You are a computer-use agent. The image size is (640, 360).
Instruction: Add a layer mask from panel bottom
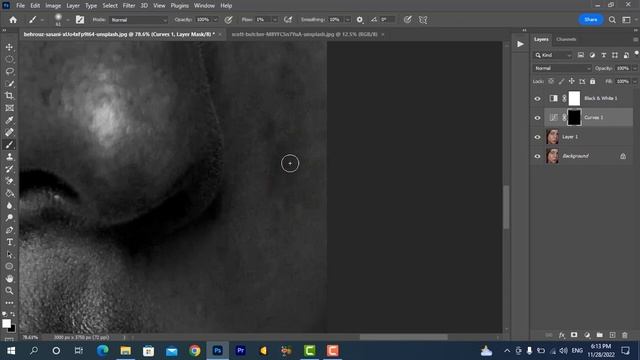(574, 335)
